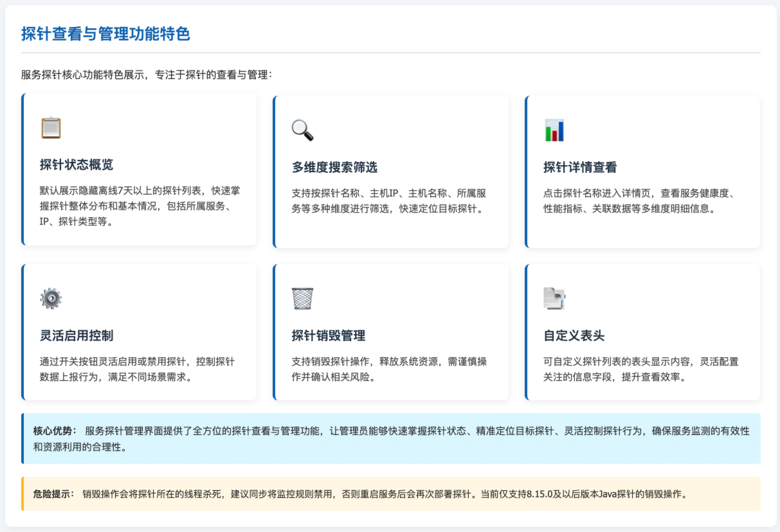Click the intro sentence starting with 服务探针核心功能特色展示
The image size is (780, 532).
pyautogui.click(x=147, y=75)
